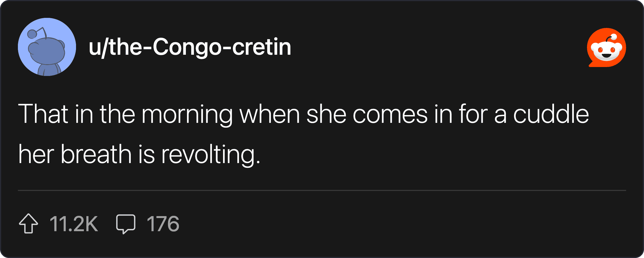This screenshot has width=644, height=258.
Task: Click the horizontal divider line above stats
Action: pos(322,190)
